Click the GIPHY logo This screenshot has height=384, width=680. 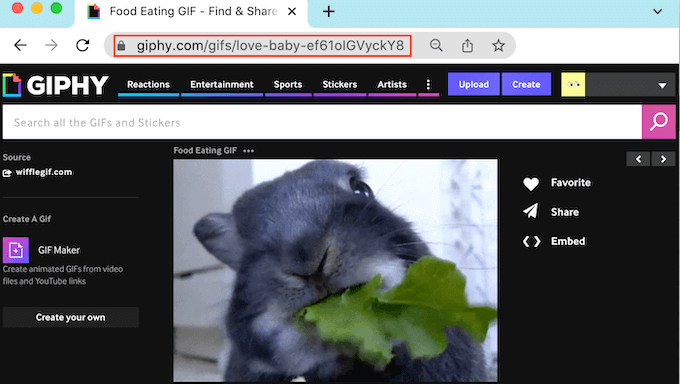tap(56, 85)
